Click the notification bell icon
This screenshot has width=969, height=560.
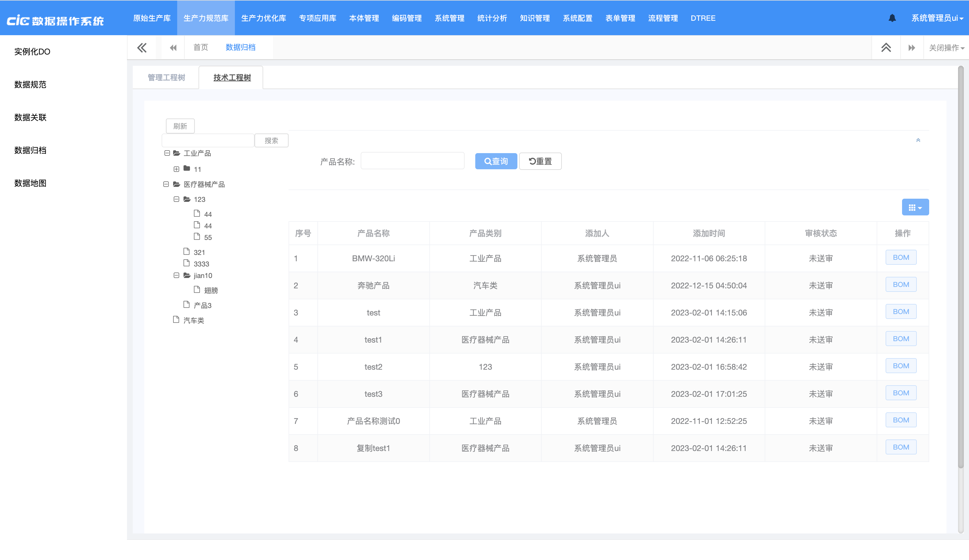[x=892, y=18]
